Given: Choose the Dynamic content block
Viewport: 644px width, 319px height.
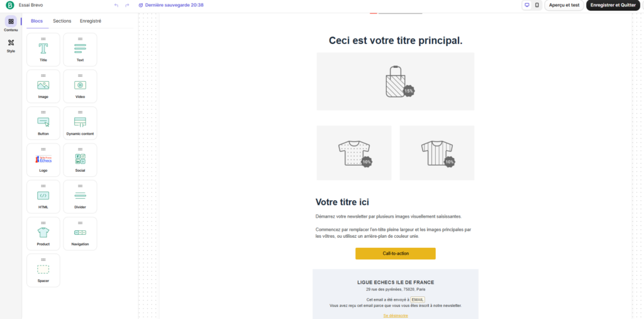Looking at the screenshot, I should (80, 122).
